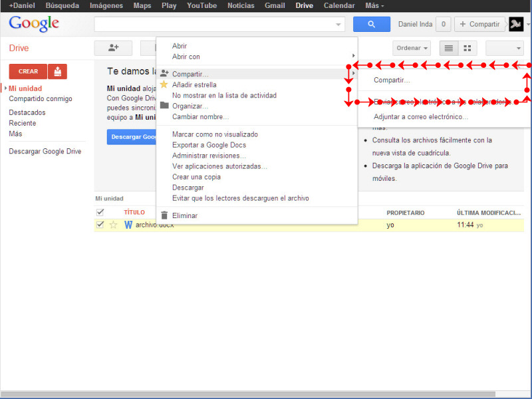Viewport: 532px width, 399px height.
Task: Click the 11:44 modification time cell
Action: tap(465, 225)
